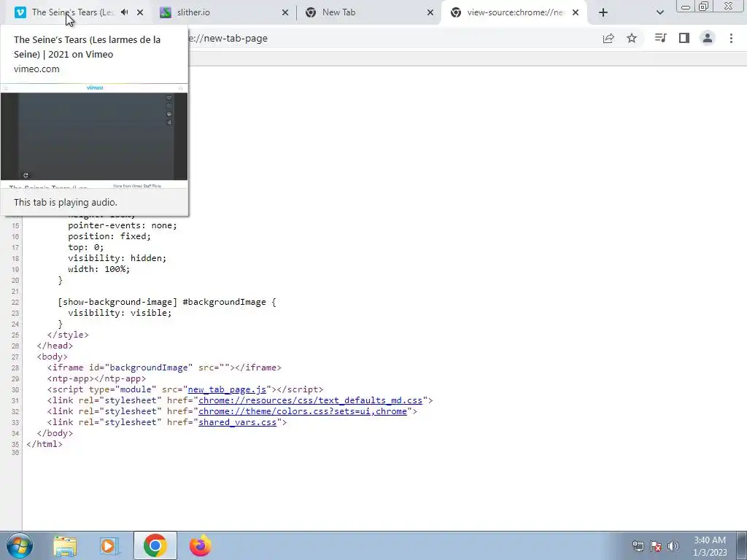The image size is (747, 560).
Task: Click the Vimeo tab preview thumbnail
Action: coord(94,136)
